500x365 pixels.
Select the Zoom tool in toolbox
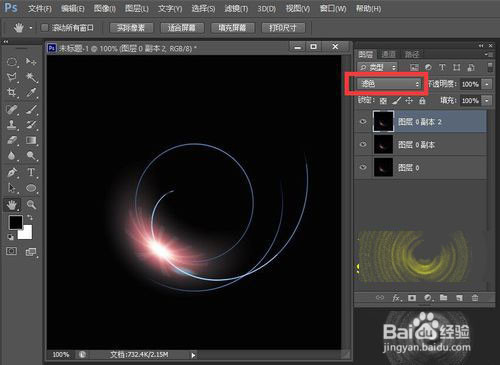(31, 204)
